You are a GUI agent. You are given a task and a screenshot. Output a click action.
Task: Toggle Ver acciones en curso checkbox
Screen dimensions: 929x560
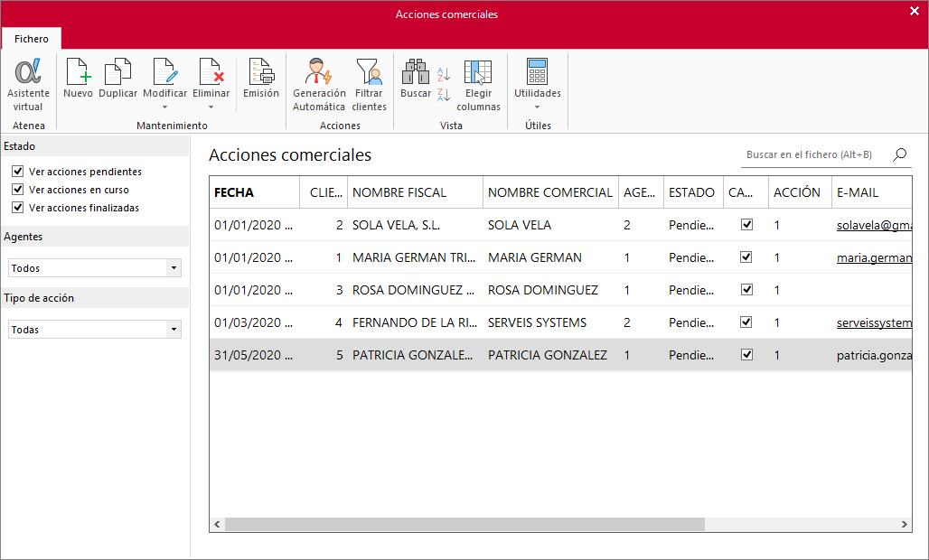(x=18, y=190)
